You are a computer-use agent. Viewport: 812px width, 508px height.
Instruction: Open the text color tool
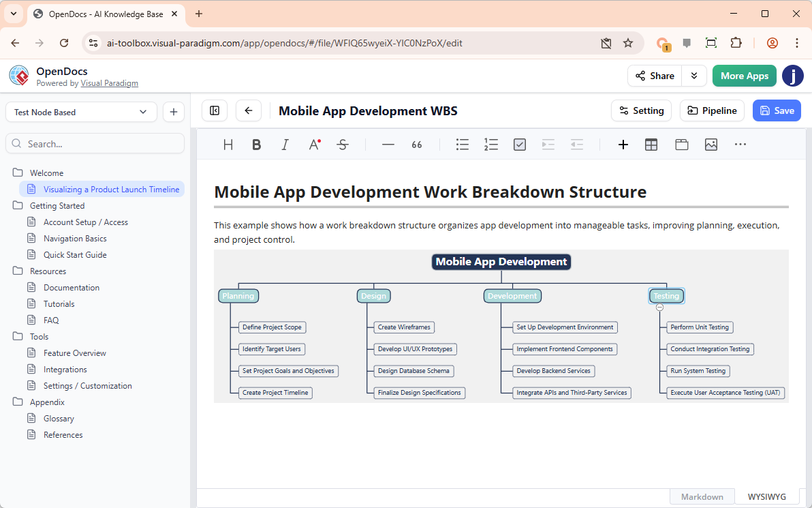[x=314, y=145]
